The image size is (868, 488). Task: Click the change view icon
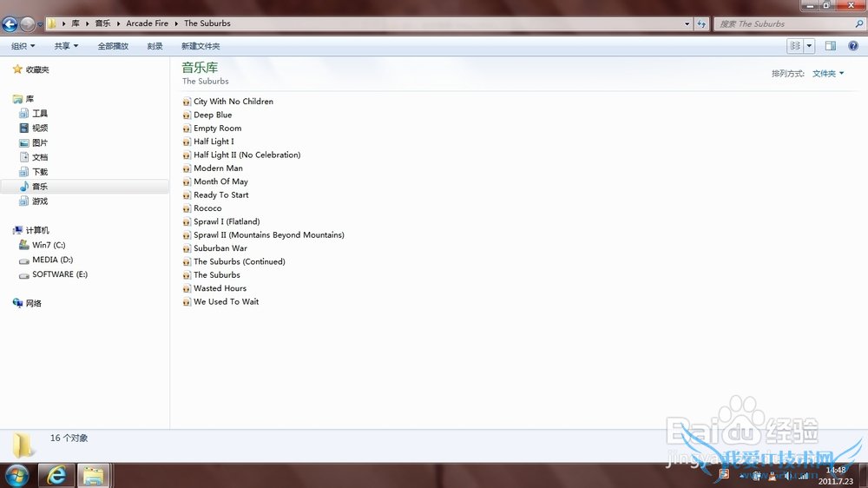[795, 46]
